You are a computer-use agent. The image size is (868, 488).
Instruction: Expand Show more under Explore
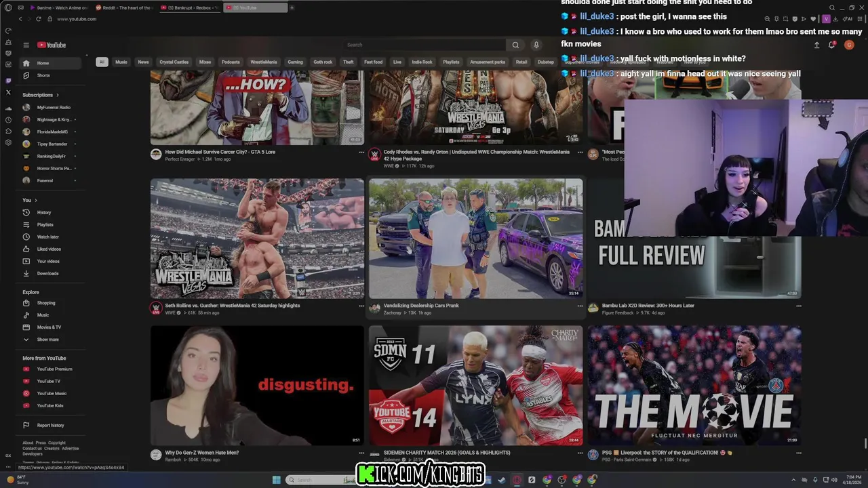tap(47, 340)
